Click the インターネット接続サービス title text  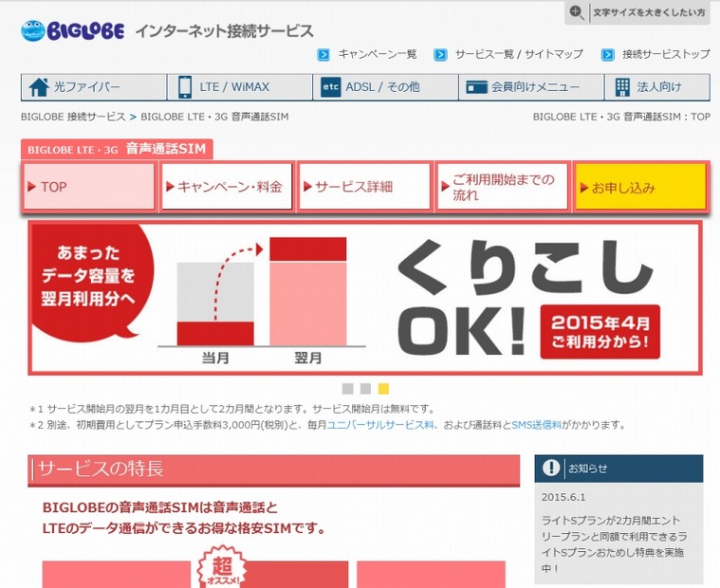click(x=225, y=31)
